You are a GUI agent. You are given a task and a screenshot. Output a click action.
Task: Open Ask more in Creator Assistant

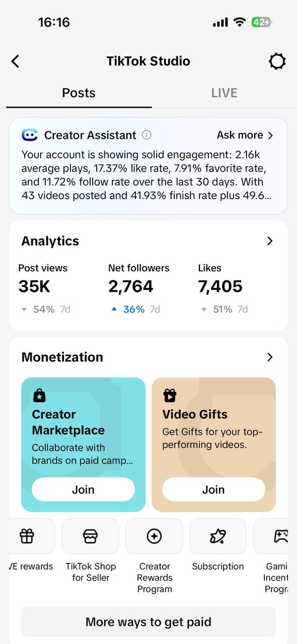coord(245,135)
